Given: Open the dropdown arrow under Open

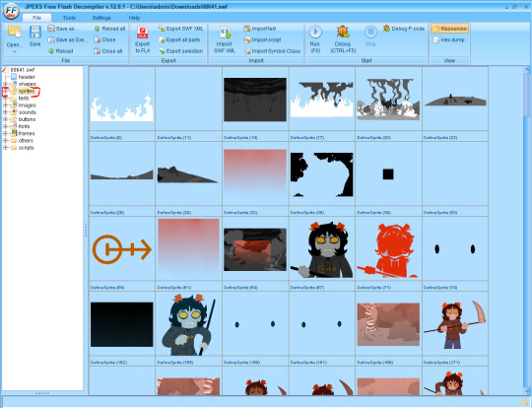Looking at the screenshot, I should click(14, 51).
